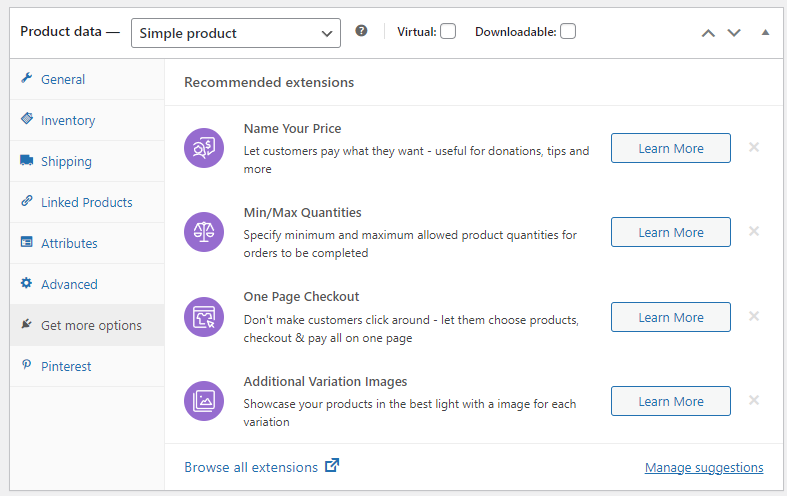Click the Linked Products chain icon
The image size is (787, 496).
click(27, 201)
